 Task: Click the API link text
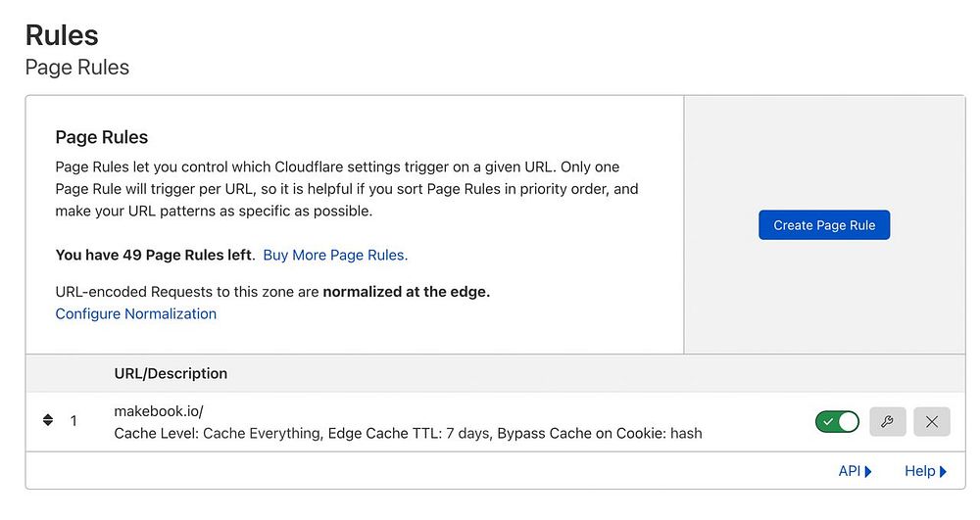coord(849,471)
